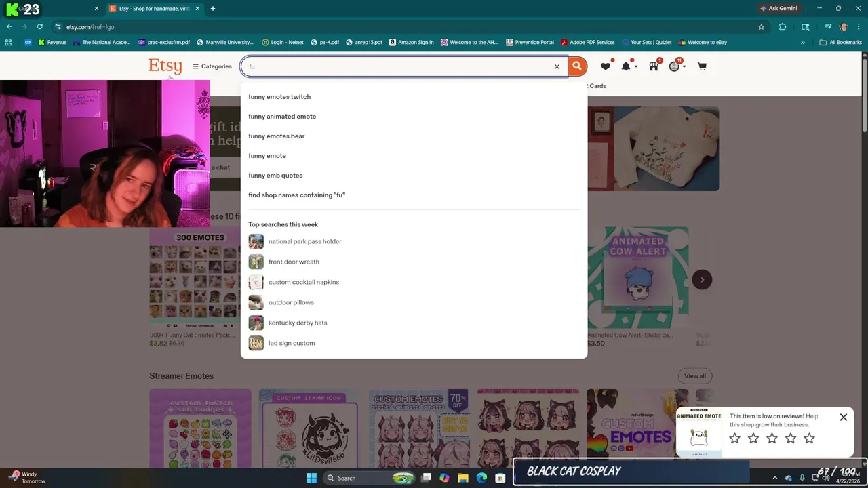Open the Revenue bookmark
868x488 pixels.
click(52, 42)
